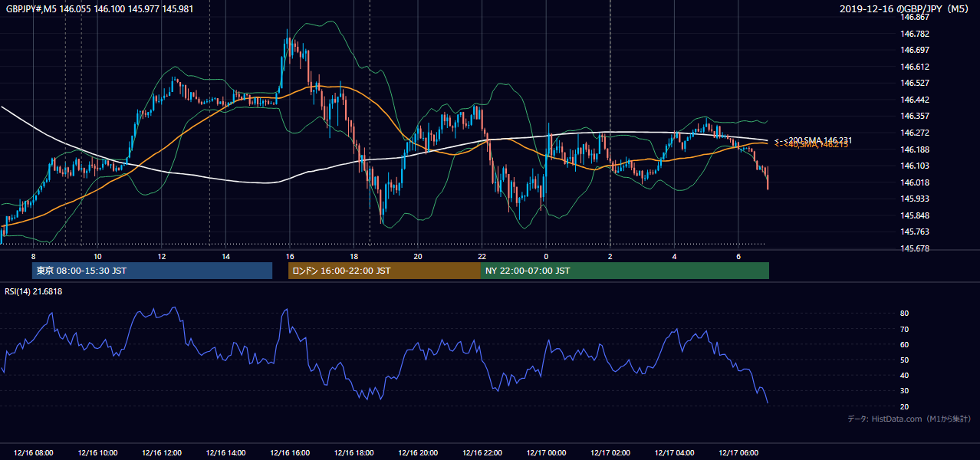This screenshot has width=980, height=460.
Task: Select the ロンドン 16:00-22:00 JST session bar
Action: (384, 271)
